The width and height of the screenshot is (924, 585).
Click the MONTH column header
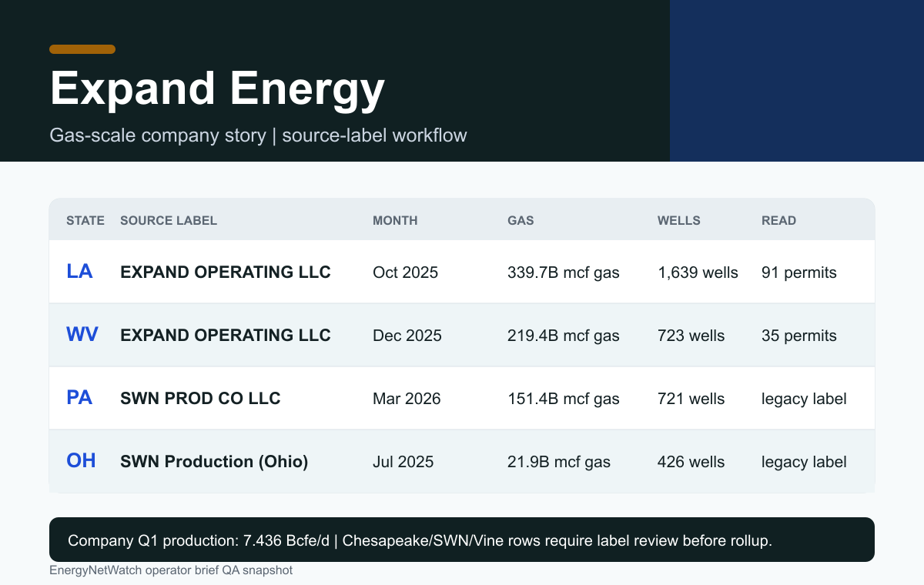[395, 220]
